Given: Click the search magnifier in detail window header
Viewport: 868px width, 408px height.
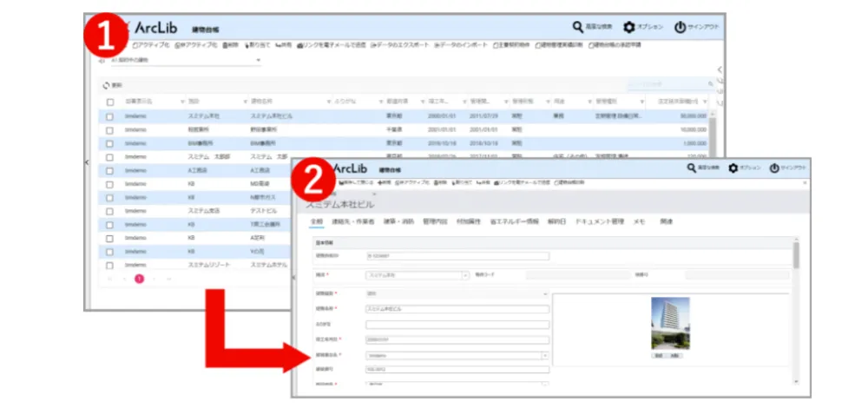Looking at the screenshot, I should [x=692, y=168].
